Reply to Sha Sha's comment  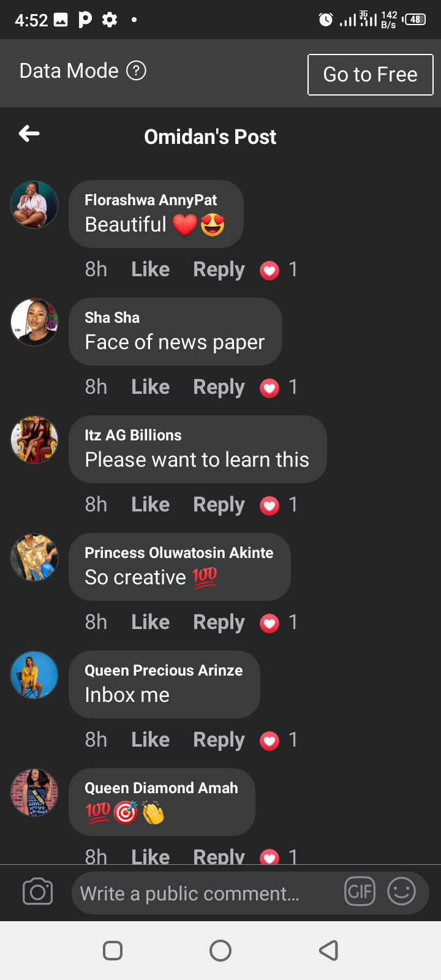(x=219, y=387)
